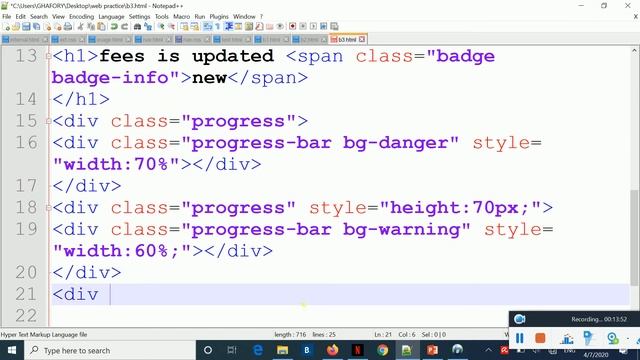Toggle the Indent Guide toolbar button
The width and height of the screenshot is (640, 360).
pos(229,27)
